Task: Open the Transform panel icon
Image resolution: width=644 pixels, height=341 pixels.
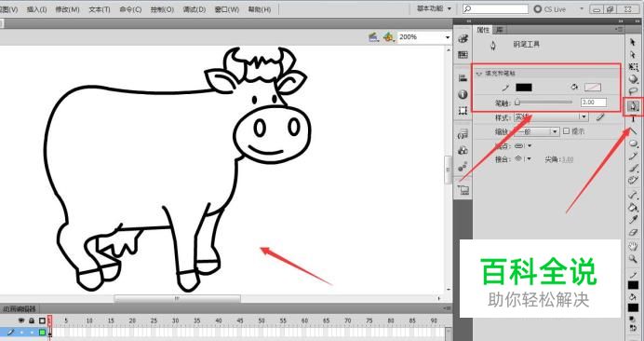Action: coord(463,110)
